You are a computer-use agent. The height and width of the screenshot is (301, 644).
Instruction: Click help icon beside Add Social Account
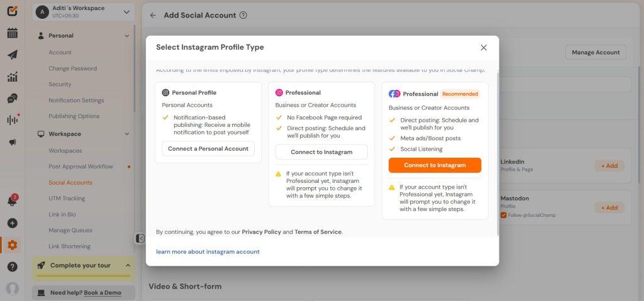pos(243,15)
